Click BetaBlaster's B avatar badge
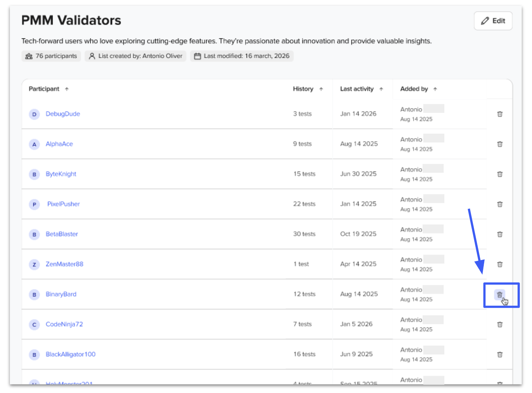This screenshot has width=532, height=393. tap(34, 234)
